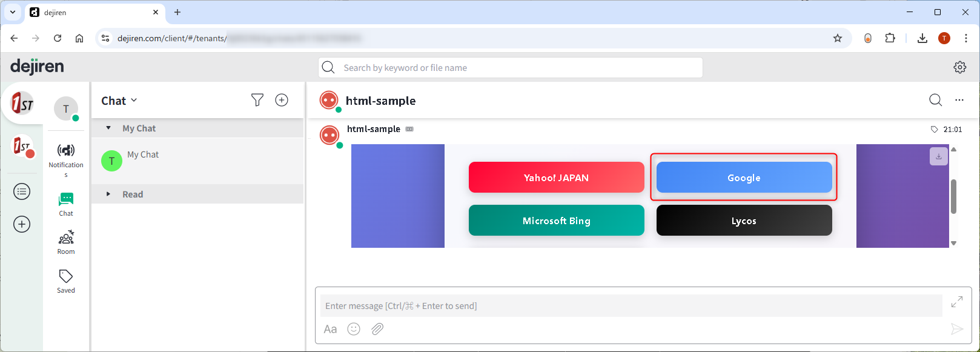This screenshot has width=980, height=352.
Task: Select the second 1ST tenant with red badge
Action: coord(22,146)
